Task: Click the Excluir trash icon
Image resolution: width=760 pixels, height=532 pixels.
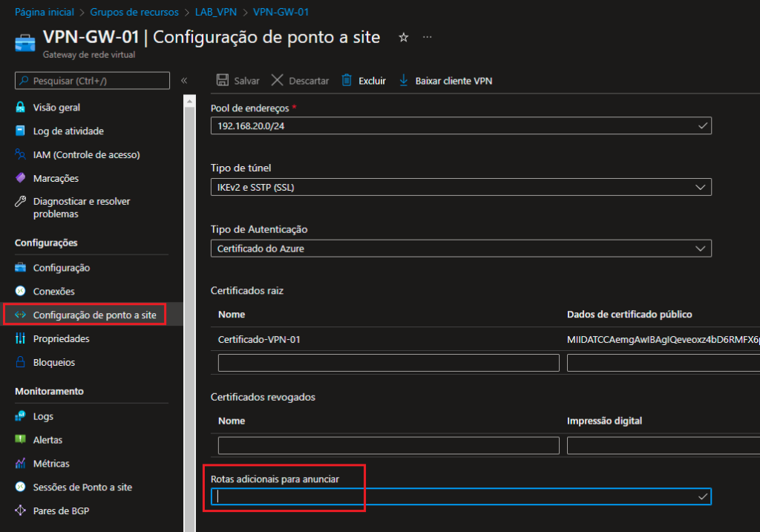Action: pos(347,81)
